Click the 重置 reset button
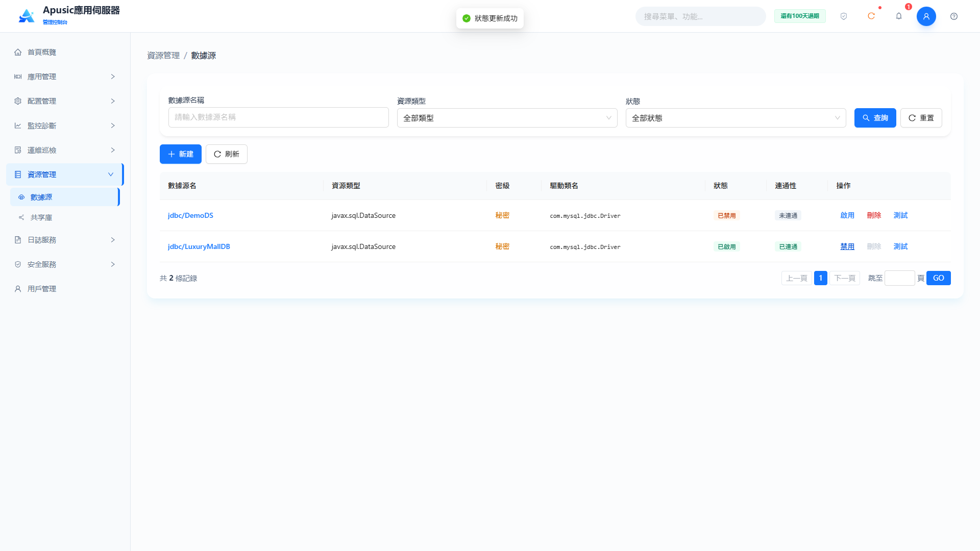980x551 pixels. tap(921, 118)
